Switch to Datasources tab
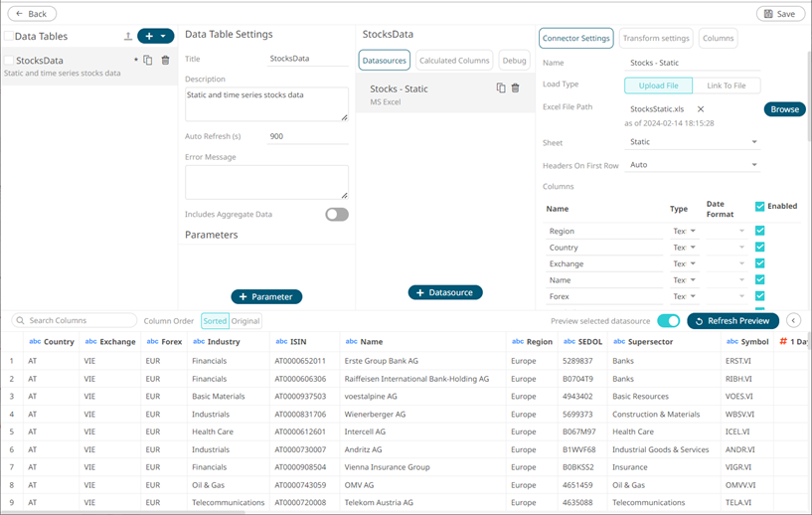812x515 pixels. pyautogui.click(x=385, y=60)
